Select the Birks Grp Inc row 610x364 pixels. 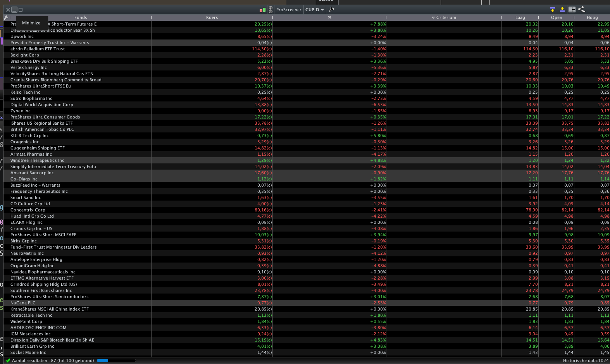coord(307,241)
